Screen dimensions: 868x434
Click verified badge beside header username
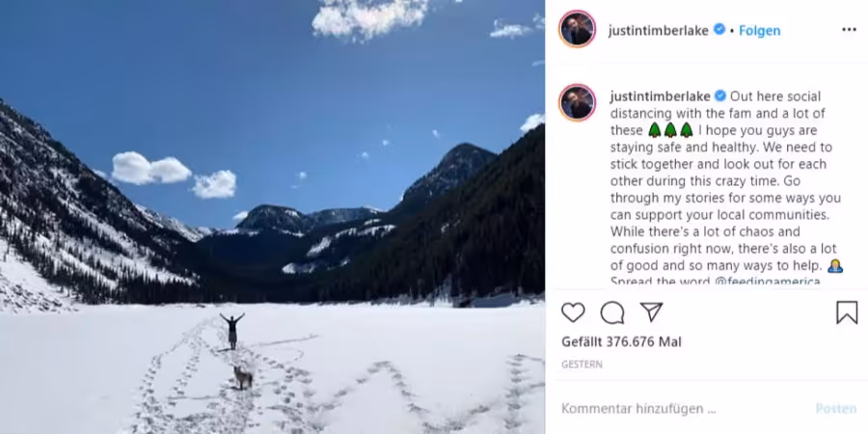(x=719, y=29)
